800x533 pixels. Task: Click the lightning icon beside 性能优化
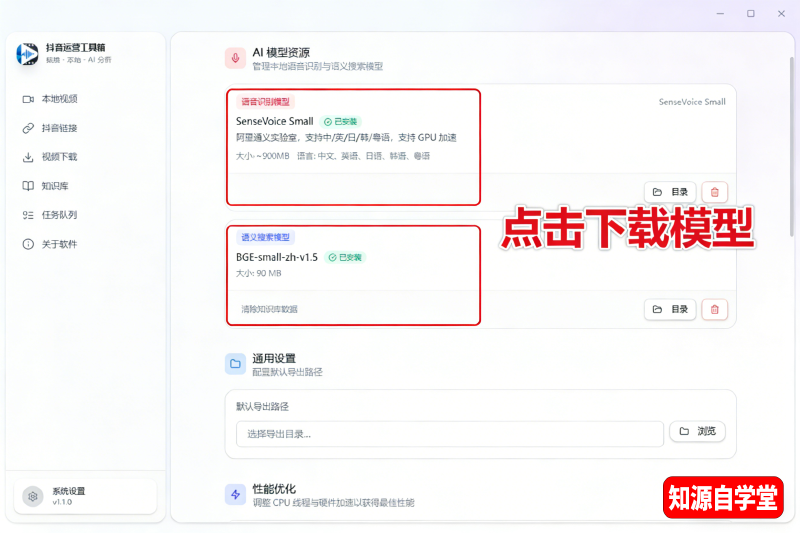(x=235, y=494)
